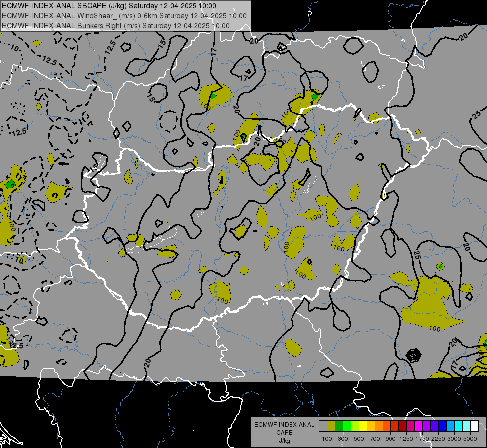
Task: Click the 900 legend value
Action: (390, 439)
